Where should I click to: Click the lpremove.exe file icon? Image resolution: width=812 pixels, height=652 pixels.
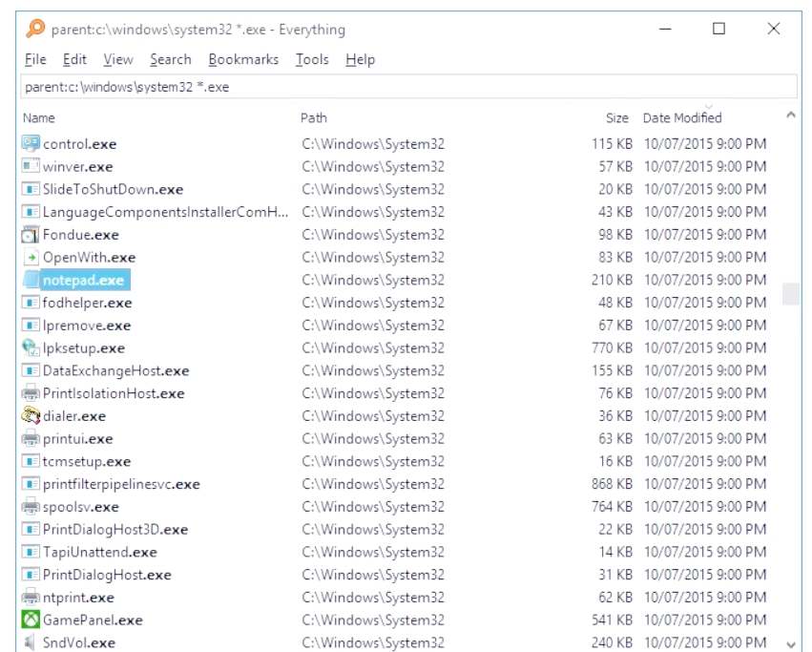tap(31, 326)
